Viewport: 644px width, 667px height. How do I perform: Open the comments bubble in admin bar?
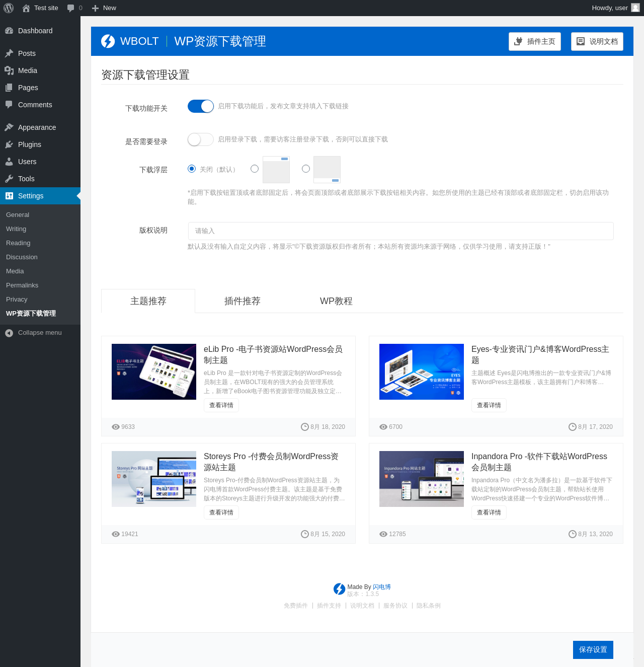[71, 8]
